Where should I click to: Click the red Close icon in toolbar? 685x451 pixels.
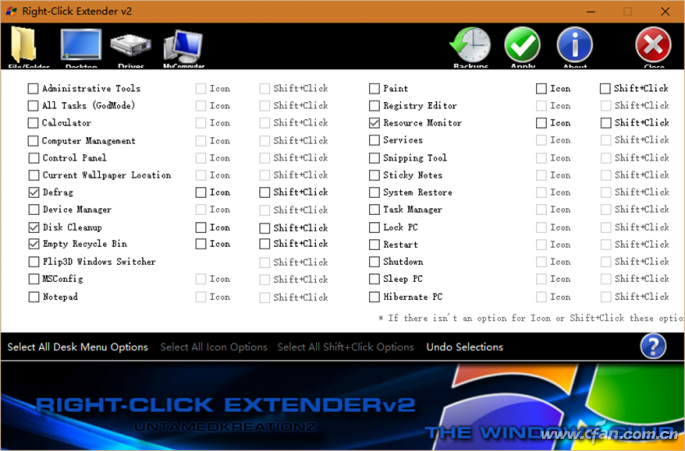point(654,45)
